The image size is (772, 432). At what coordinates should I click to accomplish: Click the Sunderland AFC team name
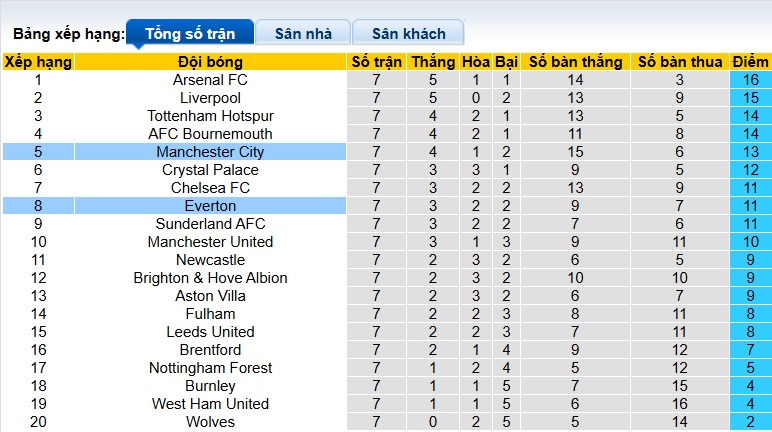click(x=210, y=224)
